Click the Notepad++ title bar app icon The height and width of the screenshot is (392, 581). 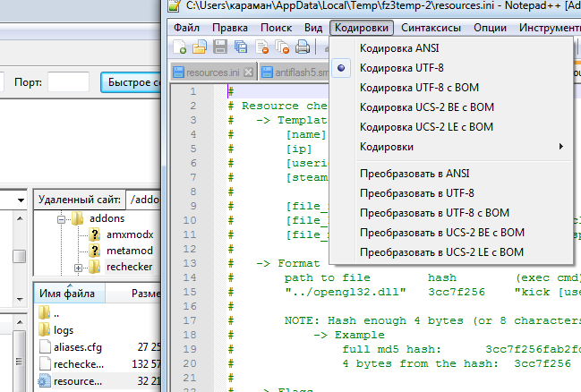click(175, 5)
